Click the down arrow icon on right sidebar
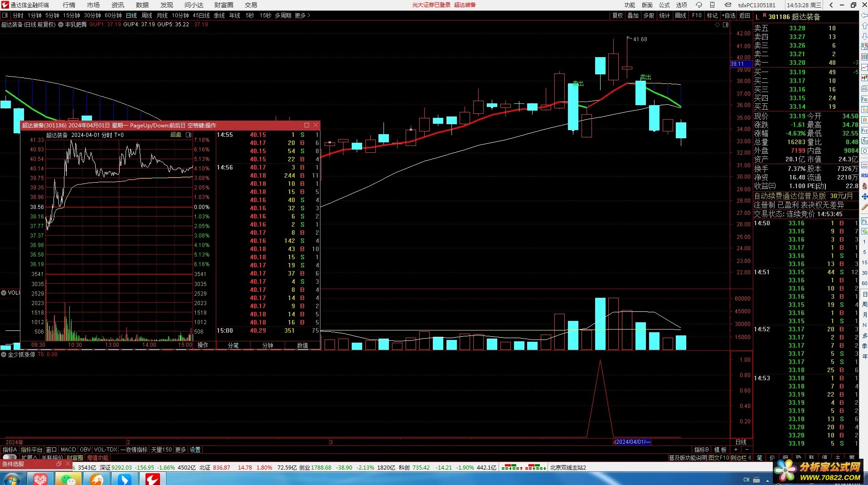868x485 pixels. point(864,36)
